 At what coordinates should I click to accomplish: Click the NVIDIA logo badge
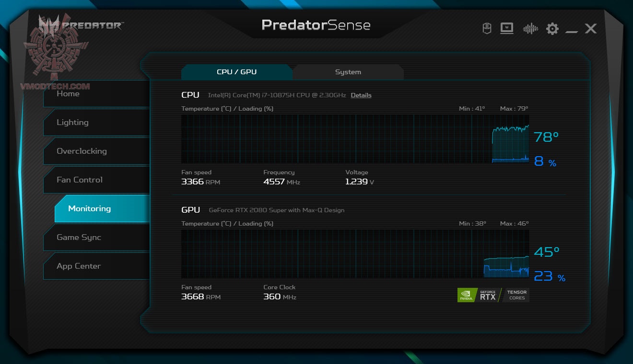468,295
